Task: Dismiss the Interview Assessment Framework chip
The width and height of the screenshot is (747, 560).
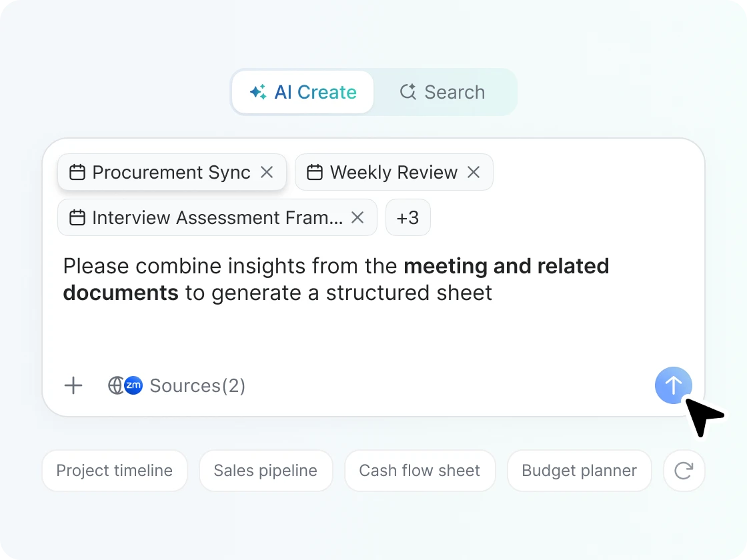Action: (357, 217)
